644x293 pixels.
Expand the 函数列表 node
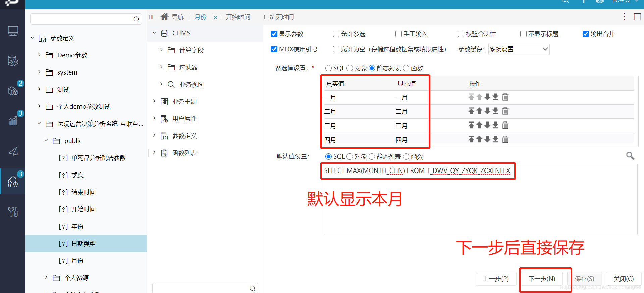point(154,152)
